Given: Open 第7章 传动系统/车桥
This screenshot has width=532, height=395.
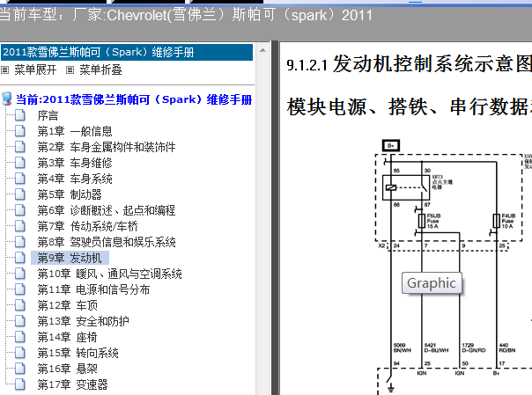Looking at the screenshot, I should pos(88,226).
